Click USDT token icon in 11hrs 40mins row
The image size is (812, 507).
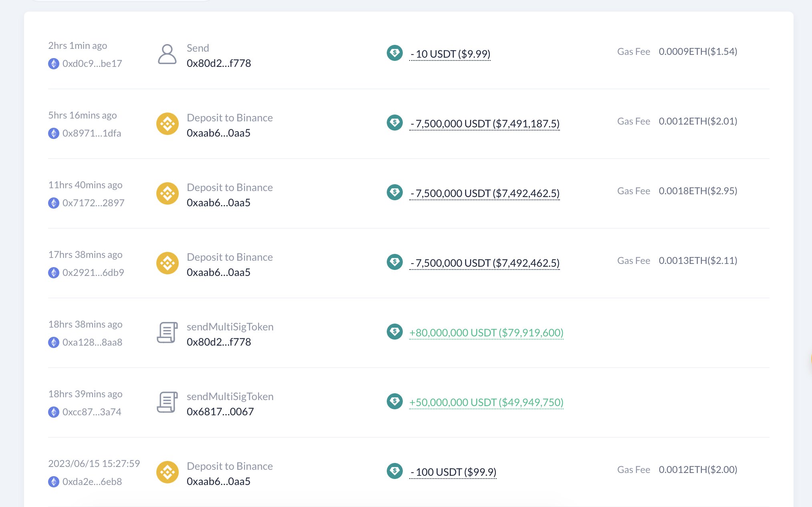[395, 192]
